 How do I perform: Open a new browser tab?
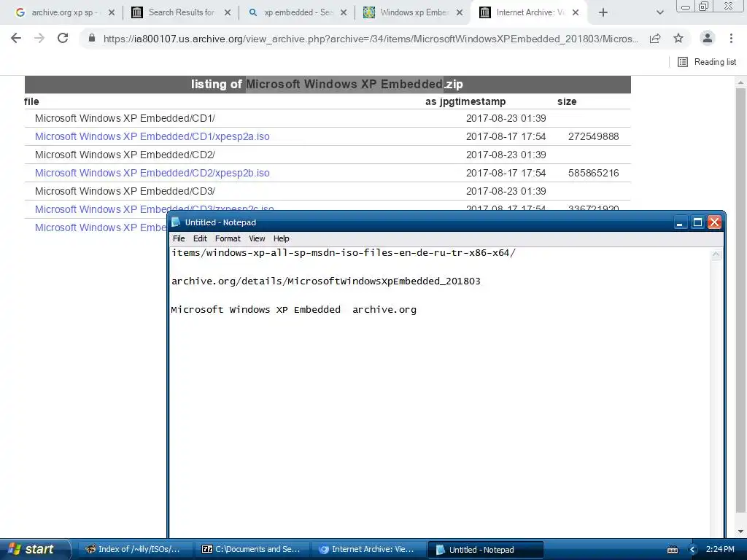point(603,12)
